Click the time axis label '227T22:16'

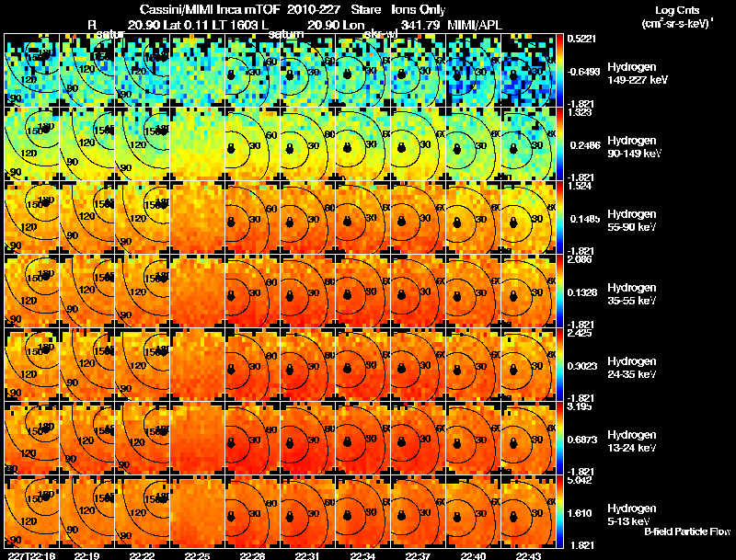point(31,555)
